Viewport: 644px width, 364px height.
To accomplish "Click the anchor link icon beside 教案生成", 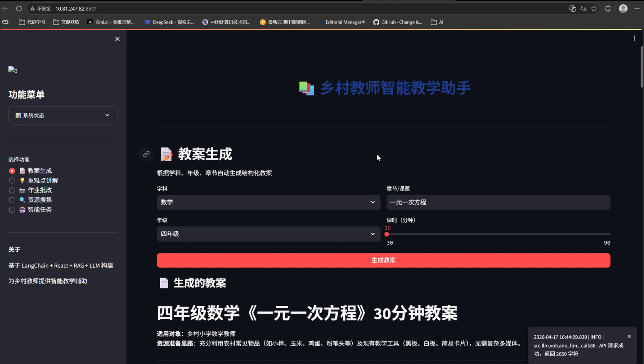I will pyautogui.click(x=146, y=154).
